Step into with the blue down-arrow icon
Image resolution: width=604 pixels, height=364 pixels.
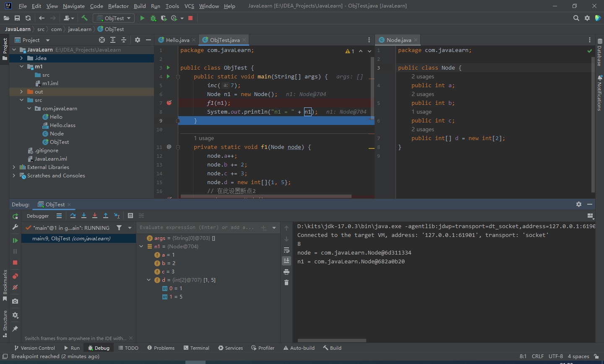click(84, 216)
